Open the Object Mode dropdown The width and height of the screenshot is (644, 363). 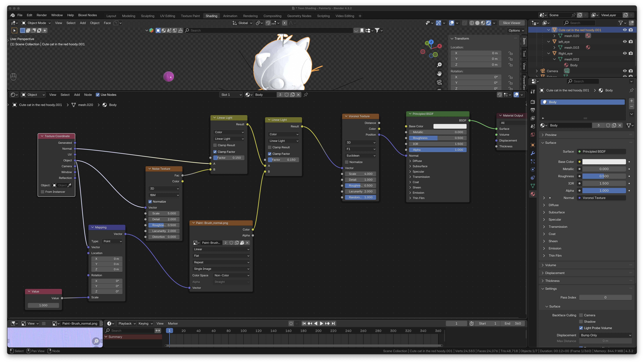tap(36, 23)
